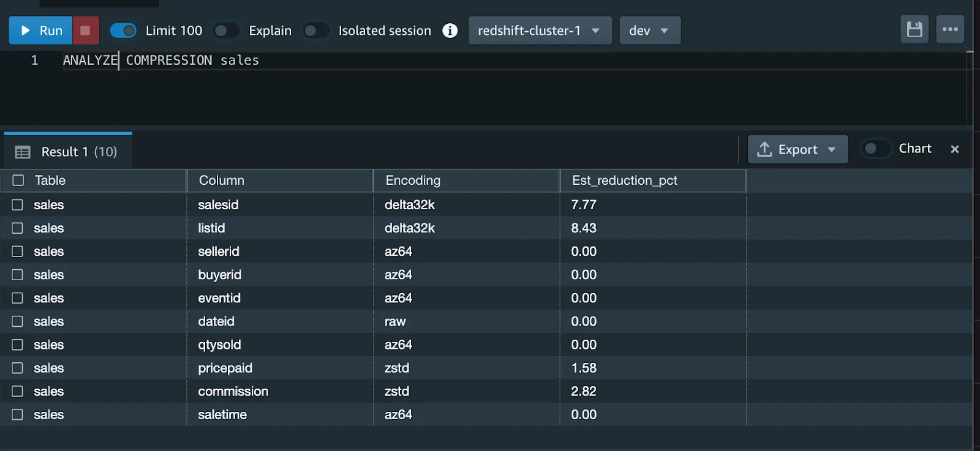980x451 pixels.
Task: Check the saletime row checkbox
Action: [18, 414]
